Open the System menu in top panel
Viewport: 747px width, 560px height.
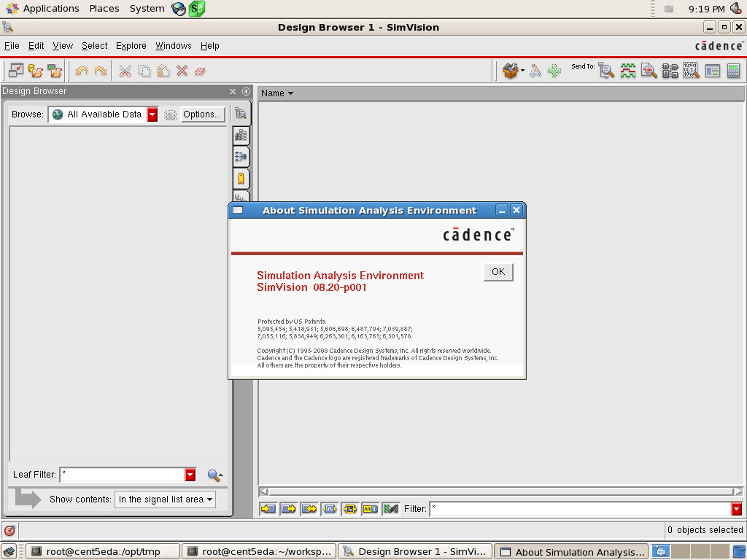[147, 9]
